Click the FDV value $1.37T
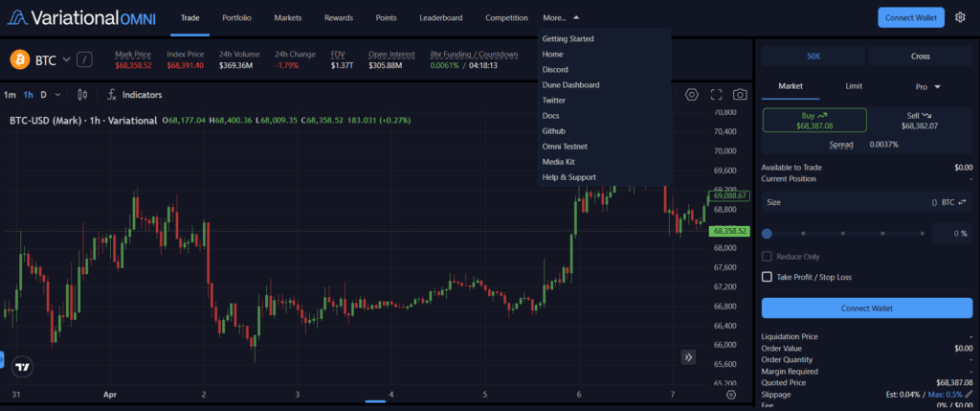The image size is (980, 411). (343, 65)
